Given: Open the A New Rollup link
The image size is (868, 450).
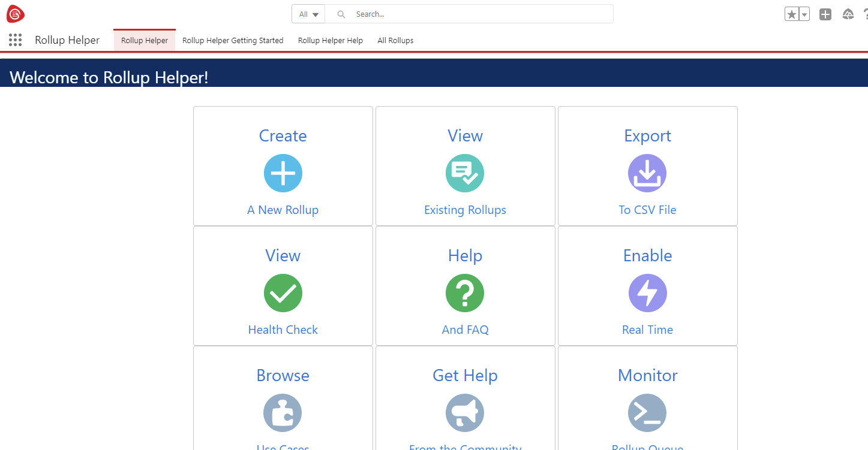Looking at the screenshot, I should (x=283, y=210).
